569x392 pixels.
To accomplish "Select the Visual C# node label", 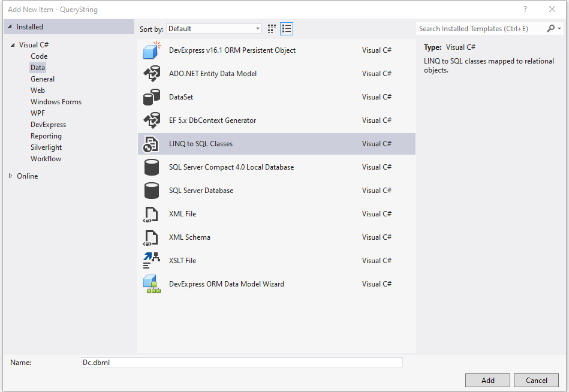I will (x=34, y=45).
